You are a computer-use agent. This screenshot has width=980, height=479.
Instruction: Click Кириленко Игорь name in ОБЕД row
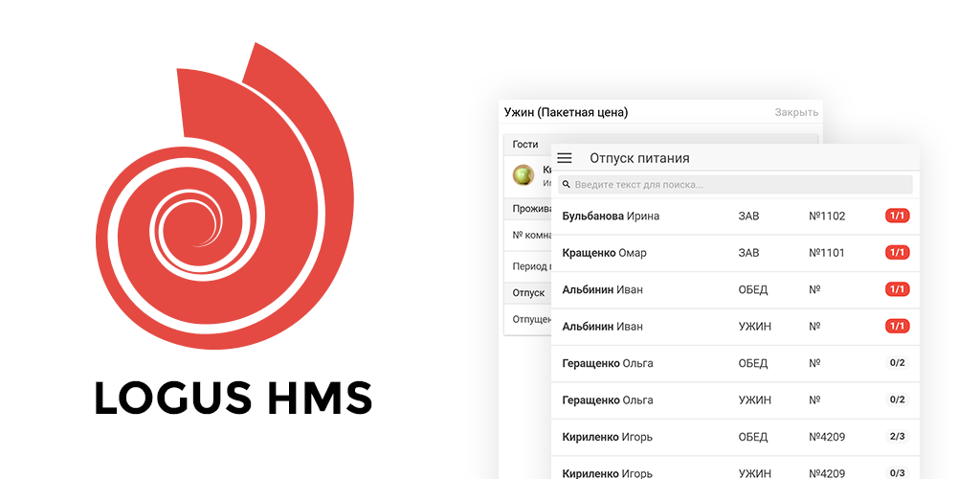click(607, 437)
